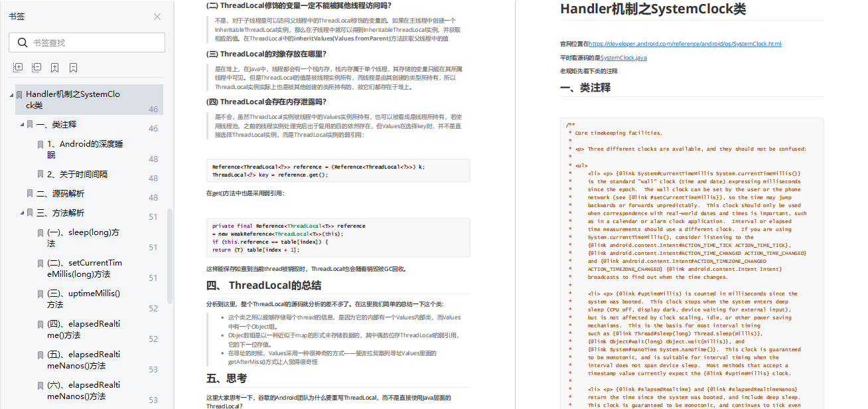Click page number 48 beside 二、源码解析
Image resolution: width=868 pixels, height=409 pixels.
[x=153, y=198]
